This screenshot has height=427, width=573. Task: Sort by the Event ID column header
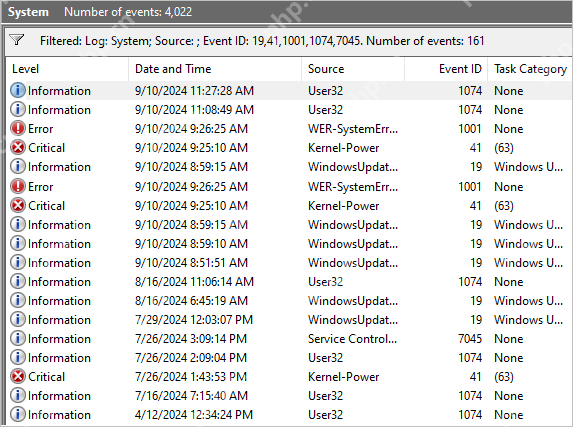point(446,69)
